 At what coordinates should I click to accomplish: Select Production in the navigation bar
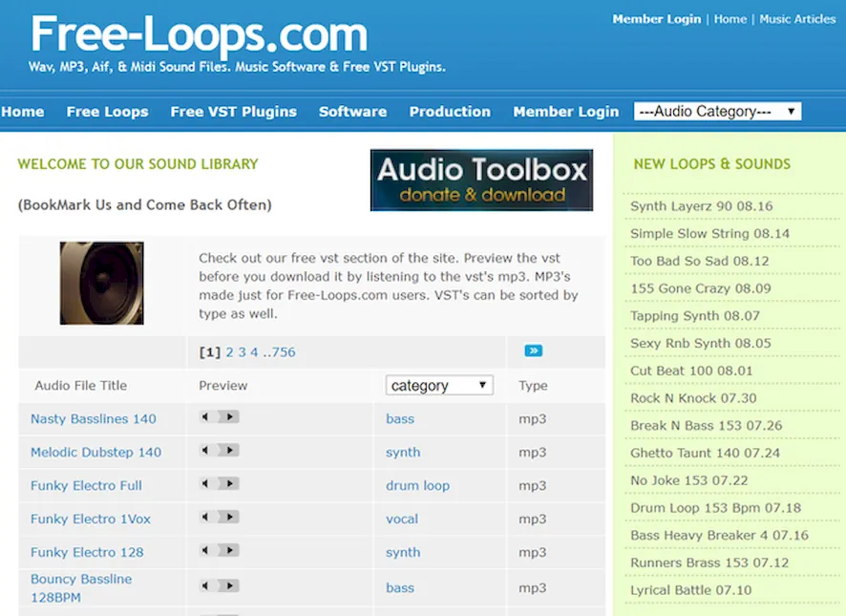click(x=450, y=112)
